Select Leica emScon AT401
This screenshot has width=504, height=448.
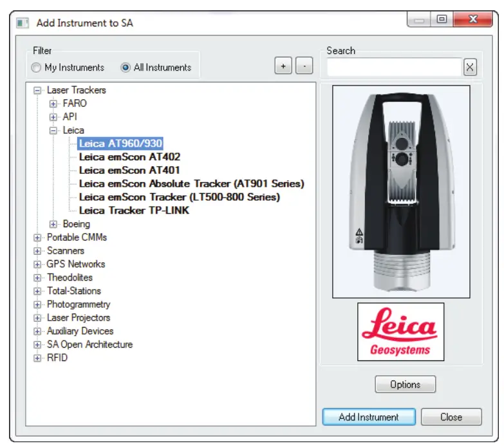pyautogui.click(x=129, y=171)
